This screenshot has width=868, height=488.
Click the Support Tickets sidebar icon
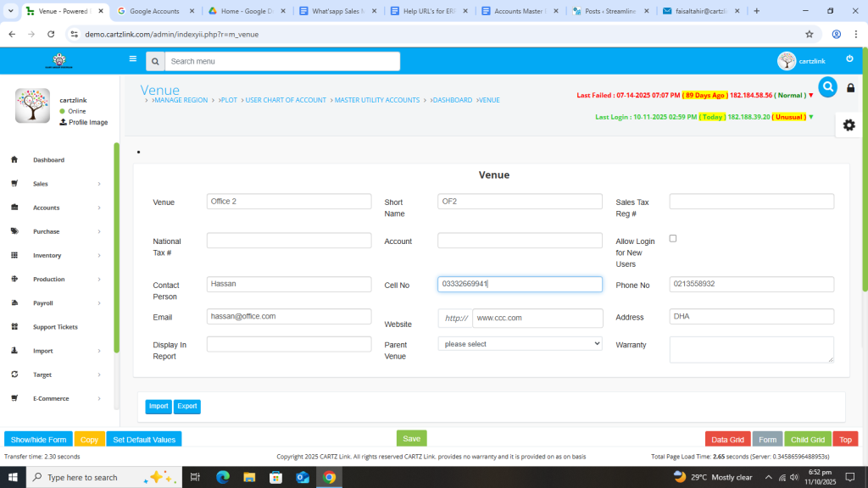click(14, 327)
